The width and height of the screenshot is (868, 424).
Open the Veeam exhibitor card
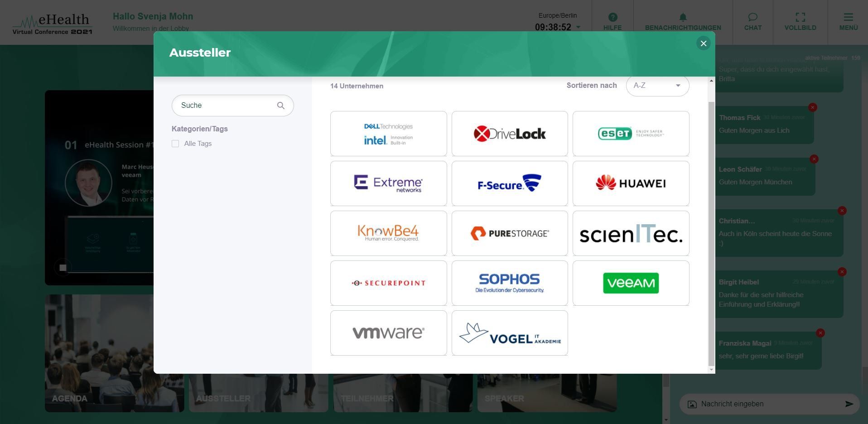coord(631,283)
